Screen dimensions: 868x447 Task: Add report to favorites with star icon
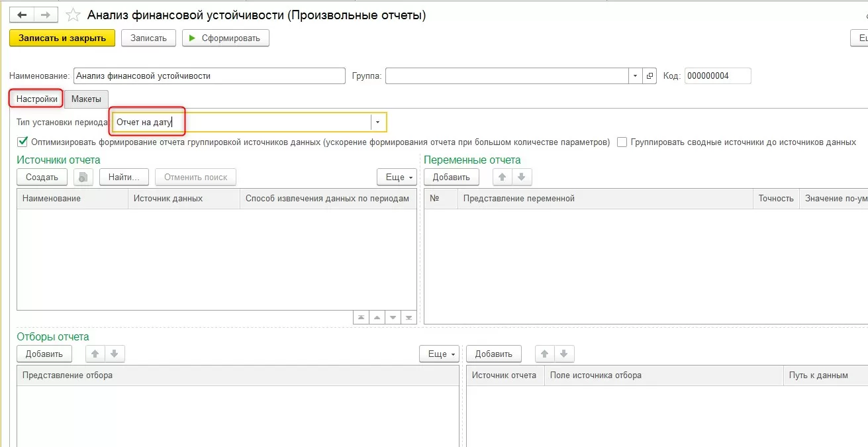click(x=73, y=15)
